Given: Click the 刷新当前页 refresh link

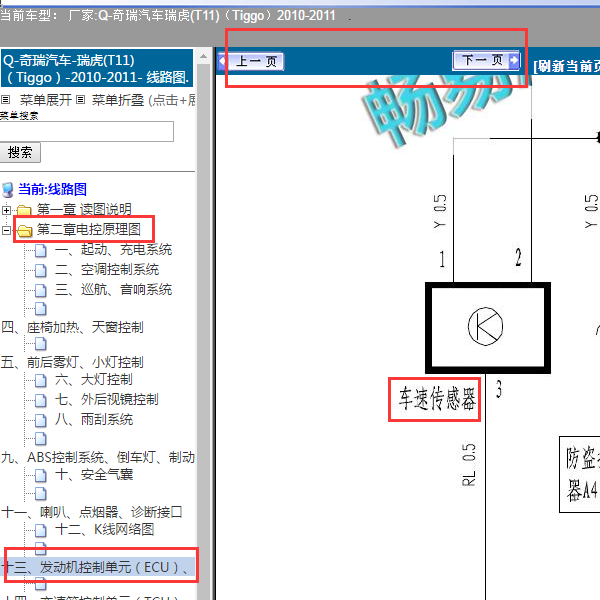Looking at the screenshot, I should click(x=567, y=66).
